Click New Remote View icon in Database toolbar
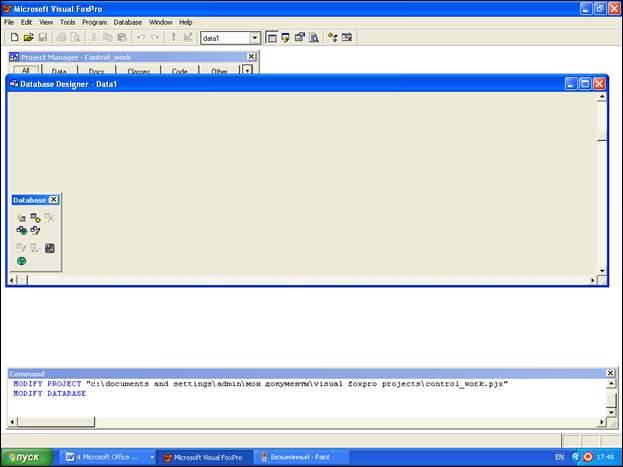The image size is (623, 467). coord(21,231)
